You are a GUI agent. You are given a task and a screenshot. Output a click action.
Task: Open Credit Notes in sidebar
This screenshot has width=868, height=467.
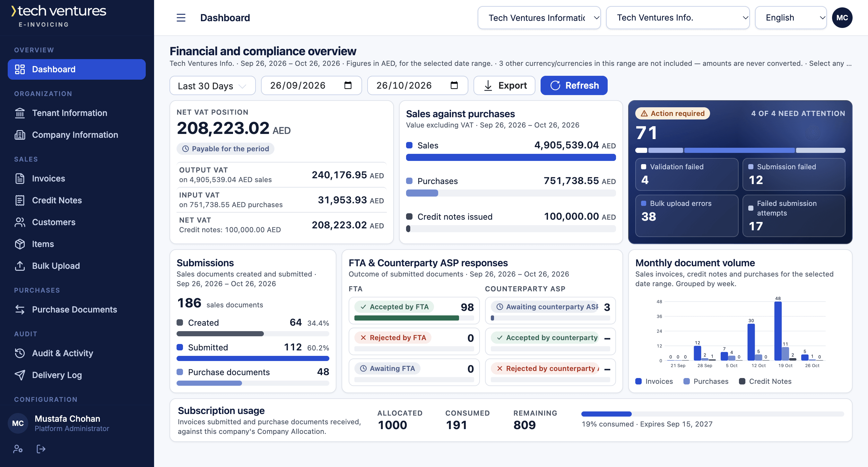[x=76, y=200]
